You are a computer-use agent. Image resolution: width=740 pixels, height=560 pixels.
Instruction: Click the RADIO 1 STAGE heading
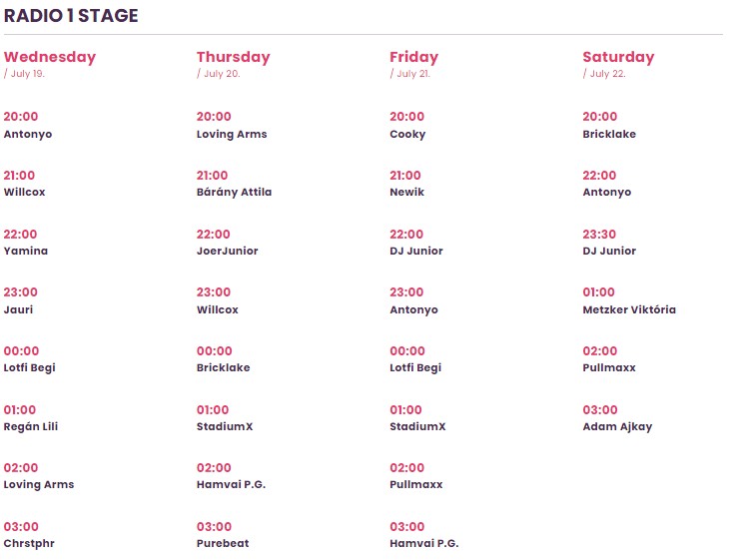pos(71,16)
